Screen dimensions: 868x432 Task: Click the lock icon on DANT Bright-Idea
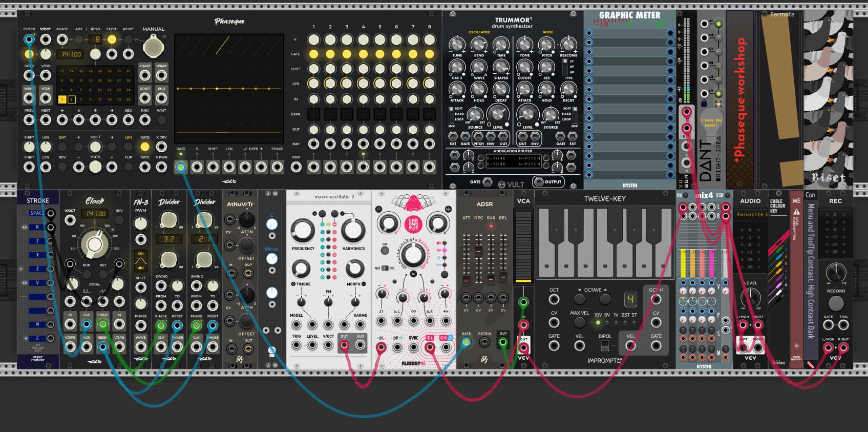704,104
